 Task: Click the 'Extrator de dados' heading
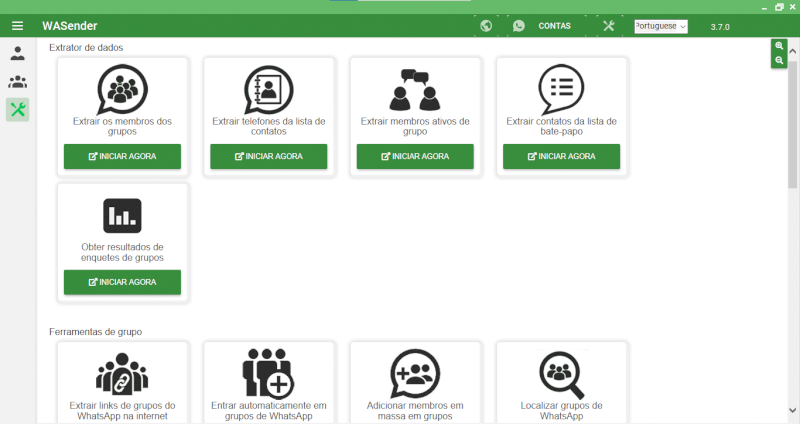click(x=86, y=47)
